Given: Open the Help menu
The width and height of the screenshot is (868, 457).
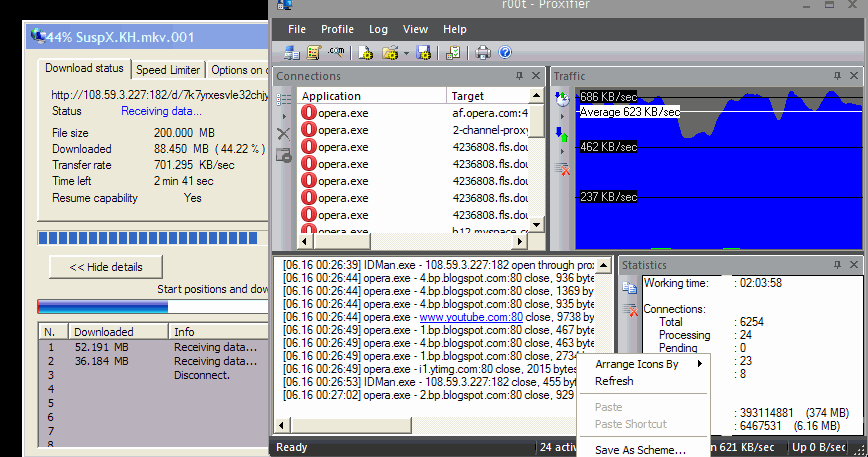Looking at the screenshot, I should tap(454, 29).
